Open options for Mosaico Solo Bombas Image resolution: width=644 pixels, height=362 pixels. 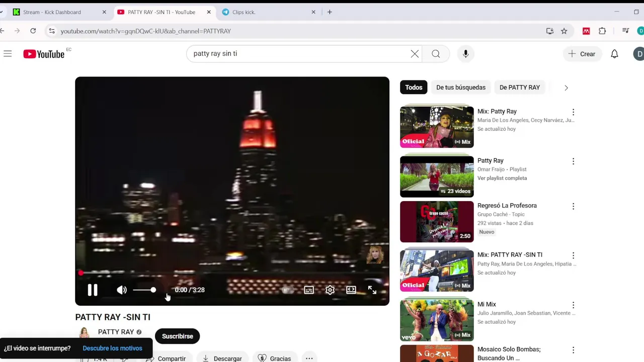573,350
